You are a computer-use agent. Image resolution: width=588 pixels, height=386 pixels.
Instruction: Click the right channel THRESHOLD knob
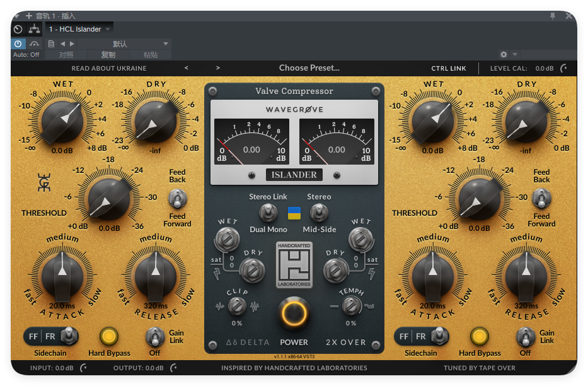(480, 199)
